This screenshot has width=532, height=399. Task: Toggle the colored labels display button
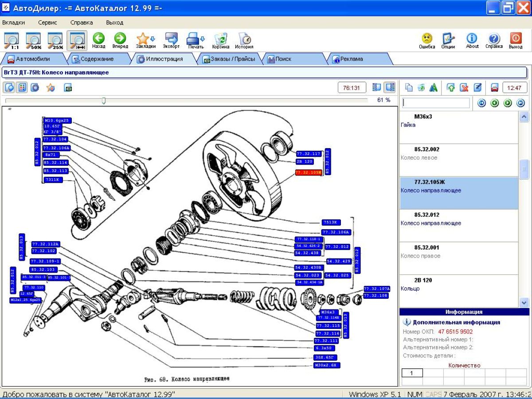[x=22, y=88]
